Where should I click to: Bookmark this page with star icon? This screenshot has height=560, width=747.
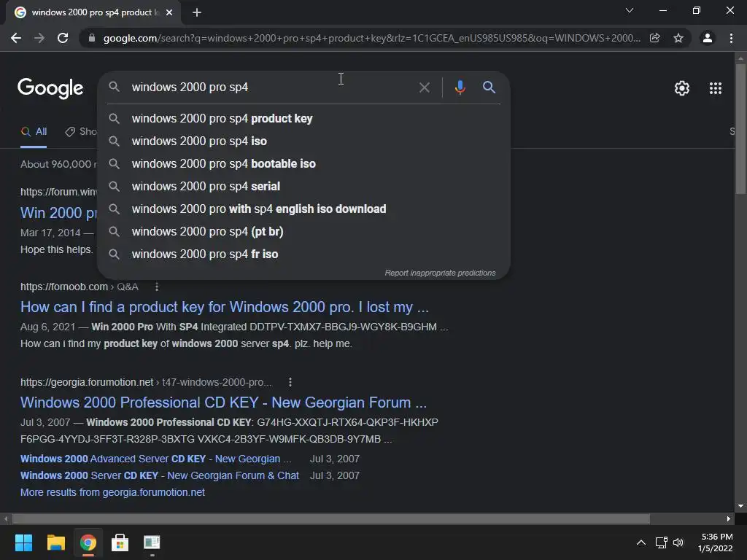point(678,38)
